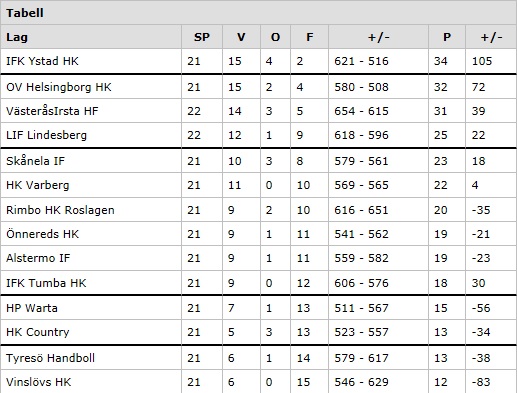Click IFK Tumba HK team name
The height and width of the screenshot is (393, 517).
point(46,283)
